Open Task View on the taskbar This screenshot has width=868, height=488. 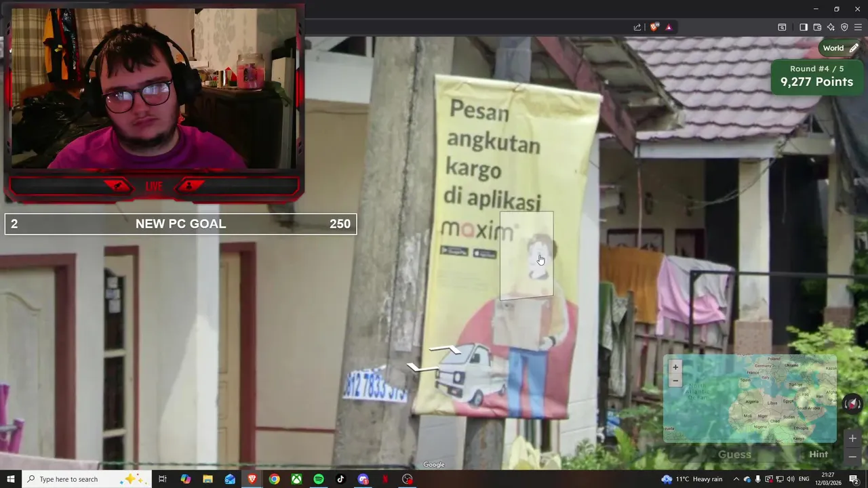click(x=163, y=479)
